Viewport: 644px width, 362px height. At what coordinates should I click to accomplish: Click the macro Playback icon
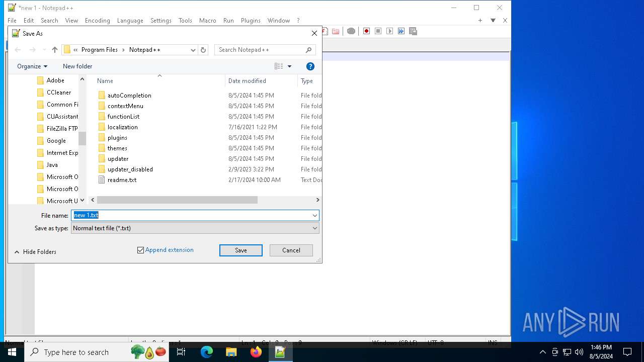pos(389,31)
